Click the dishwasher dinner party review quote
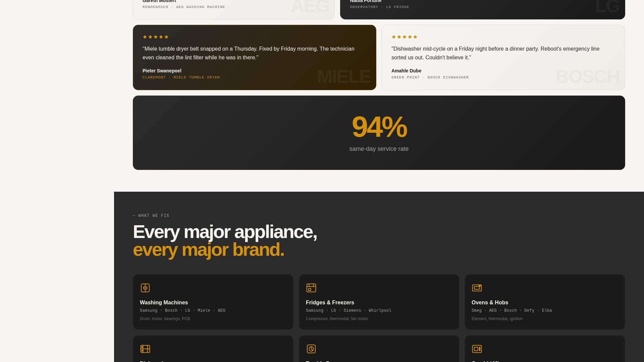 [495, 53]
